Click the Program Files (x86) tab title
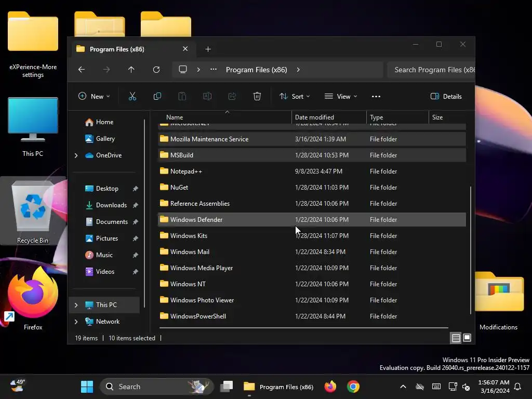The height and width of the screenshot is (399, 532). (x=117, y=49)
